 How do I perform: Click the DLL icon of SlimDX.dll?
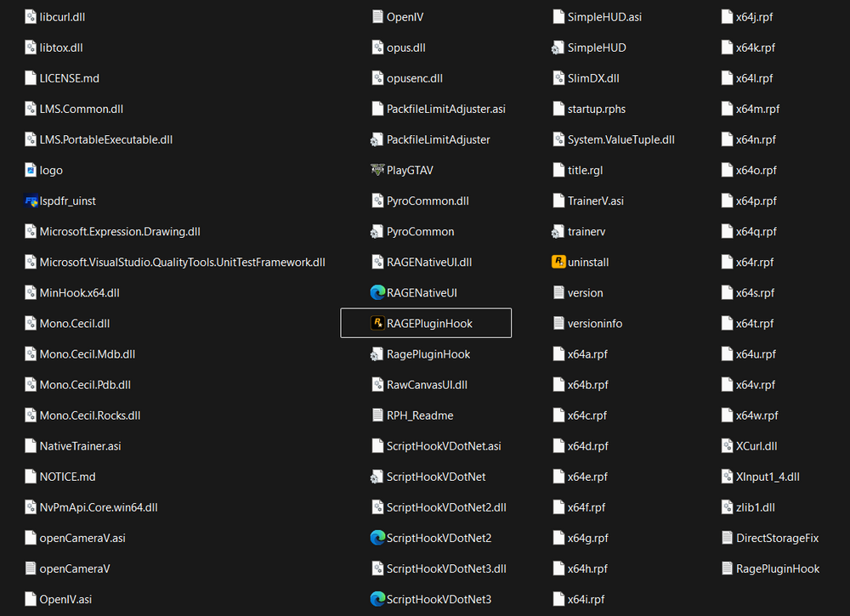(x=559, y=78)
